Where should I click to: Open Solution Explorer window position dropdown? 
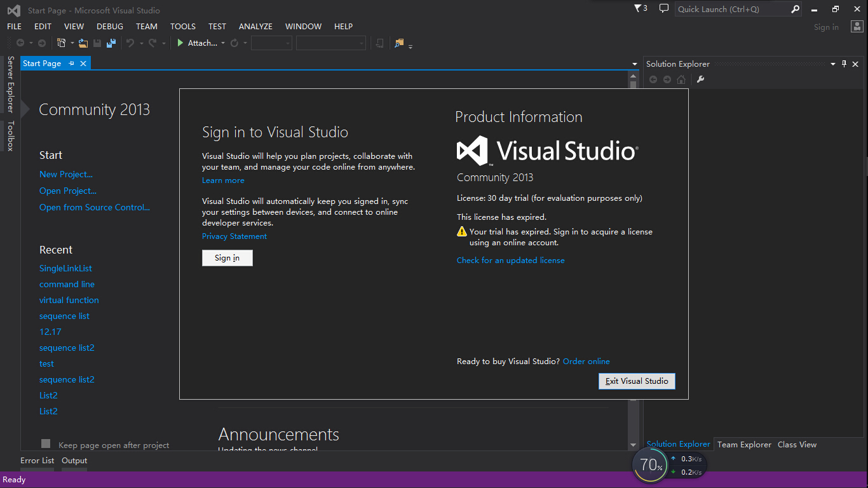pos(833,64)
